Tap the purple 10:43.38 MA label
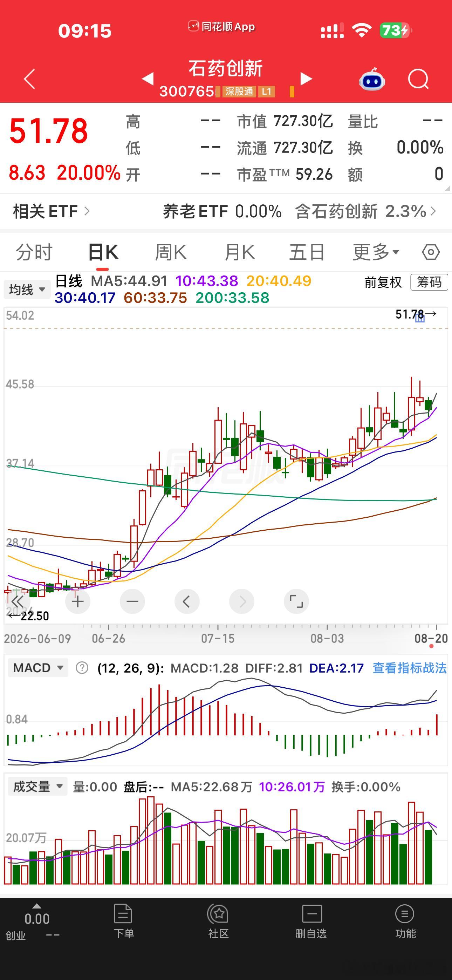 pos(207,281)
